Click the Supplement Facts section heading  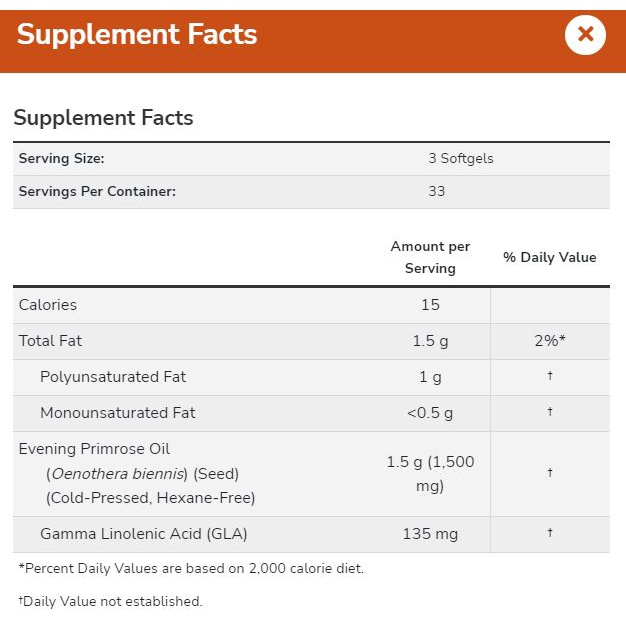click(103, 118)
